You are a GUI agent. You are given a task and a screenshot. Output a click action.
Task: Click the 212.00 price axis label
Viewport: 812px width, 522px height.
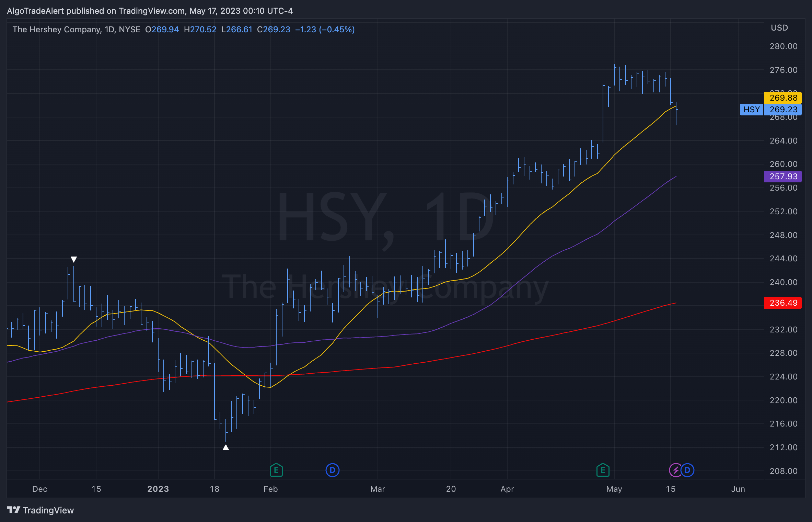pos(784,447)
